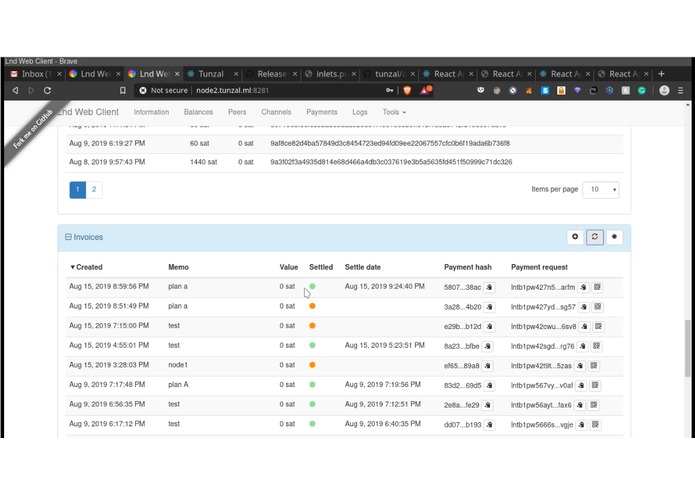Click the add invoice plus icon
Viewport: 695px width, 494px height.
click(575, 237)
